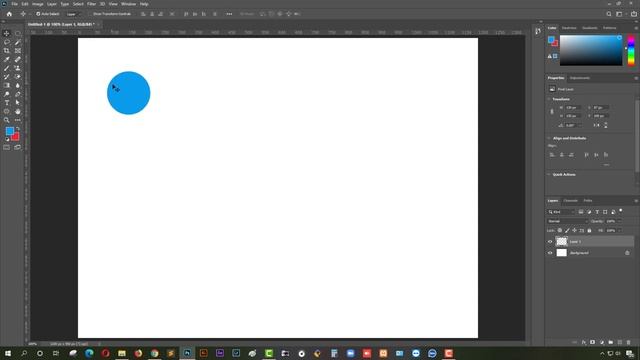This screenshot has width=640, height=360.
Task: Switch to the Paths tab
Action: pos(588,201)
